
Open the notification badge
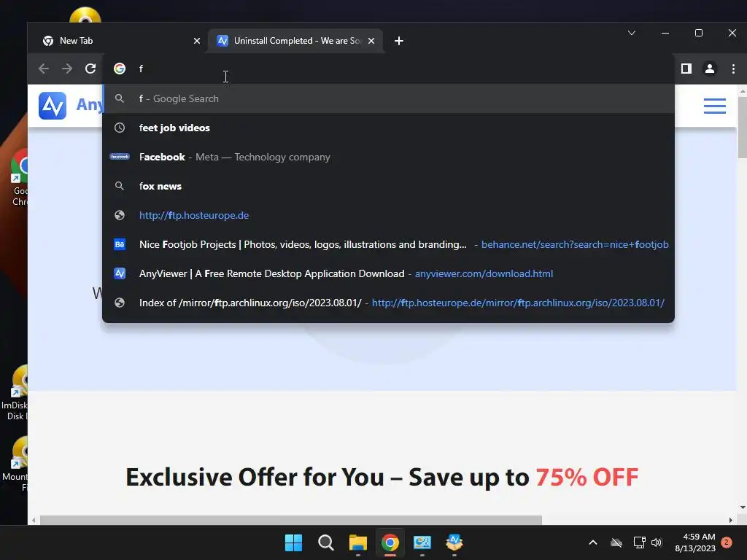pos(727,542)
